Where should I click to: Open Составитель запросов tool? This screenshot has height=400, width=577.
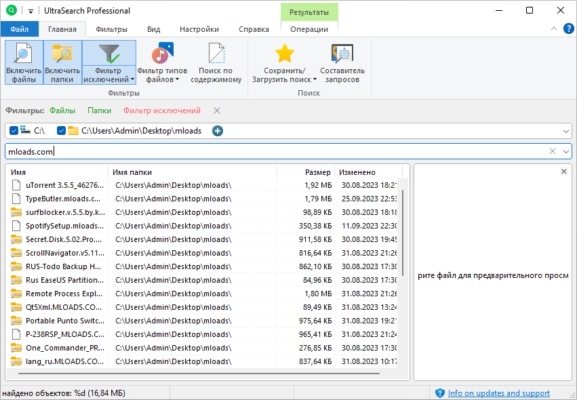[342, 63]
